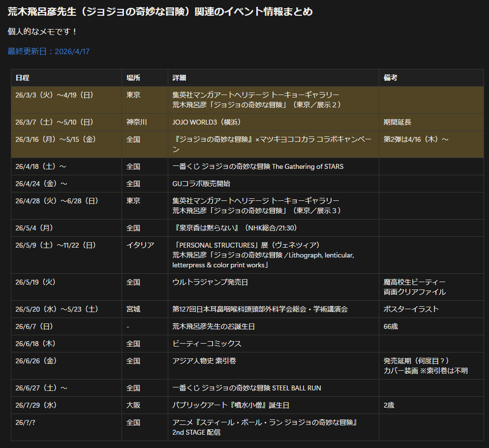The width and height of the screenshot is (489, 448).
Task: Click 第127回日本耳鼻咽喉科頭頸部外科学会総会 cell
Action: tap(274, 309)
